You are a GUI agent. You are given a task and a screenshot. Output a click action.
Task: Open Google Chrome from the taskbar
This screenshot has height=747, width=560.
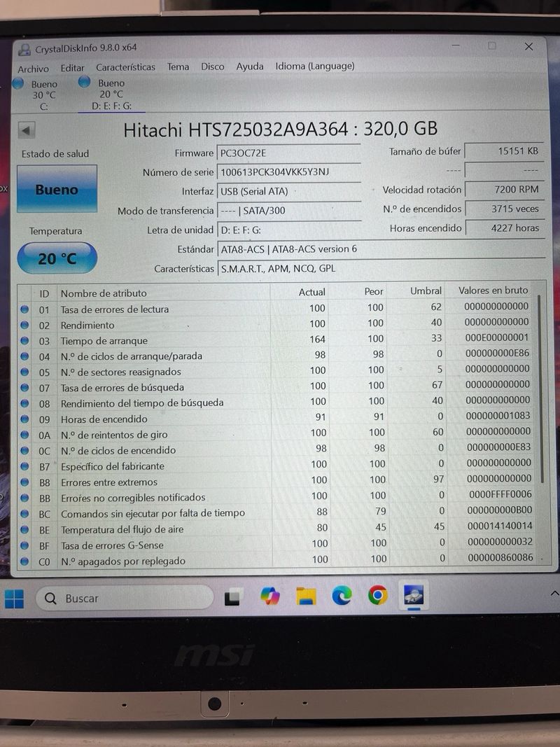(x=377, y=595)
